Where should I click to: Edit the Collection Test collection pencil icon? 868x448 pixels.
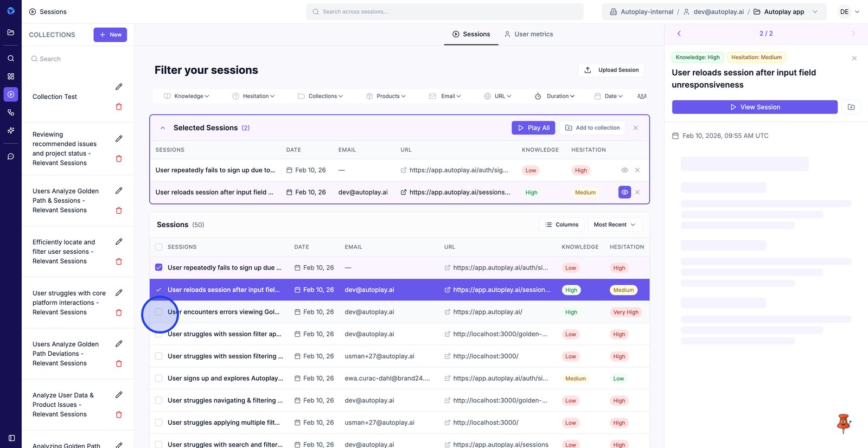(x=119, y=87)
